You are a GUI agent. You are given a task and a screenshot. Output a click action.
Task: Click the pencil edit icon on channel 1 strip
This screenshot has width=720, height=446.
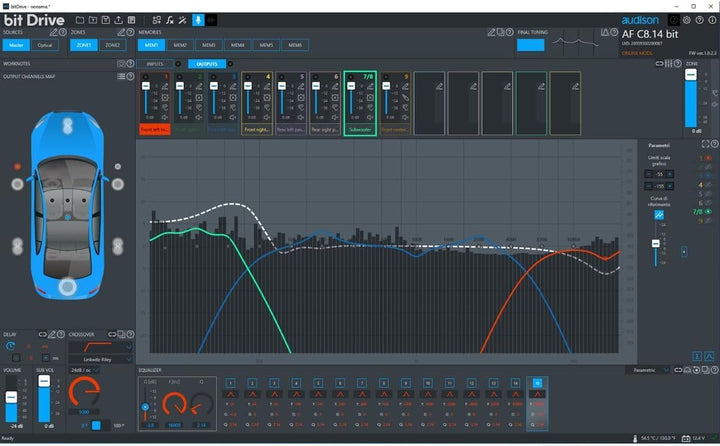point(165,86)
